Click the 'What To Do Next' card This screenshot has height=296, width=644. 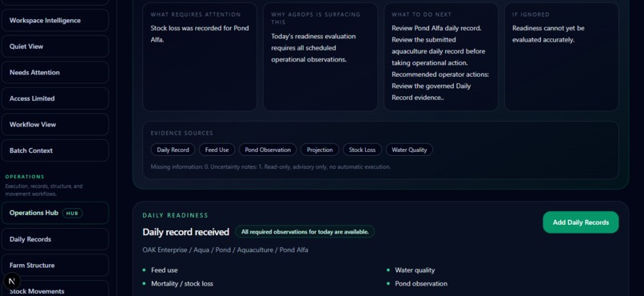441,57
